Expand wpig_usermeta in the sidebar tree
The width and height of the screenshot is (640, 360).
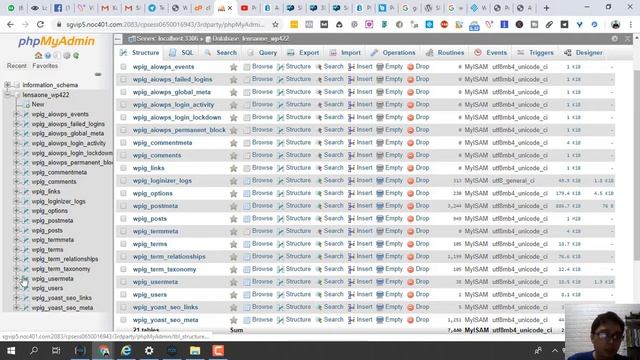pos(17,278)
